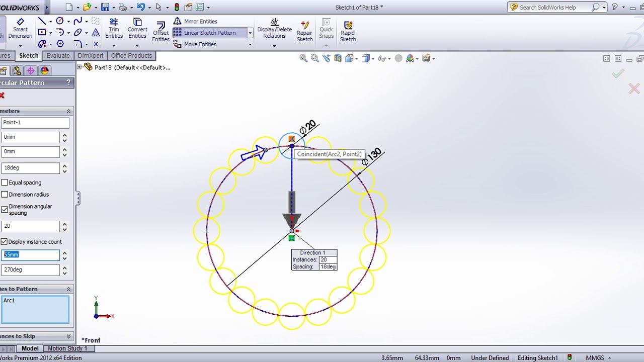Click Edit Appearance color sphere icon
Image resolution: width=644 pixels, height=362 pixels.
tap(410, 58)
